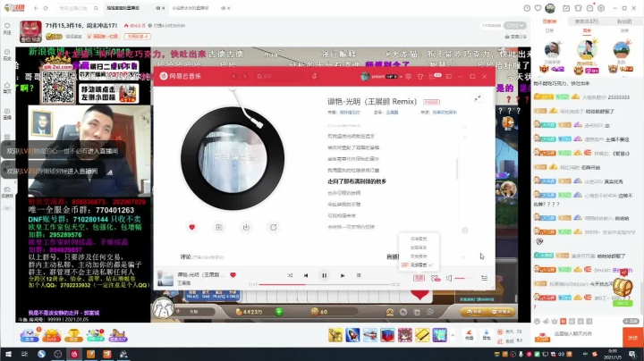
Task: Choose the second option in sound quality popup
Action: 419,248
